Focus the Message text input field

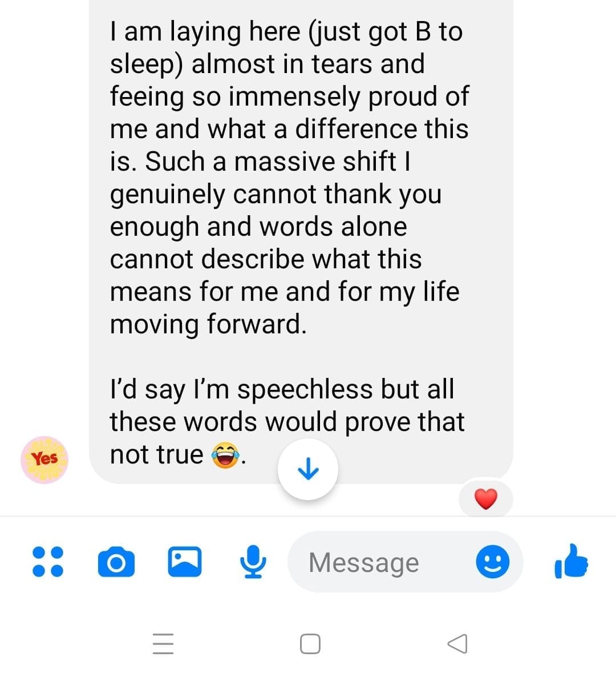(404, 562)
